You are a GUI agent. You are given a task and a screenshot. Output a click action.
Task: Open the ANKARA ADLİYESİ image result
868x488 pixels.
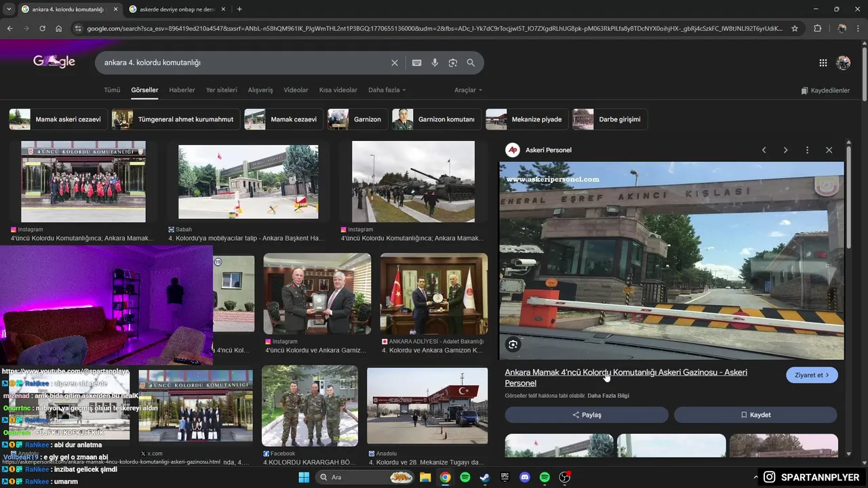434,294
